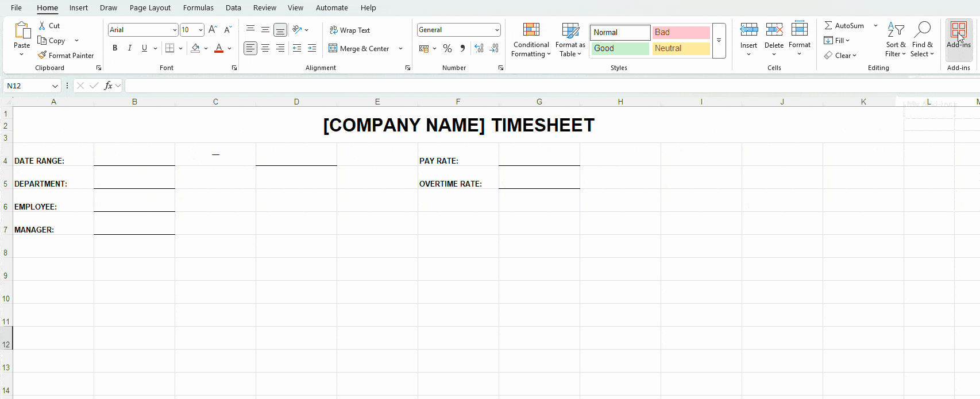Click the Cut scissors icon
This screenshot has width=980, height=399.
[42, 26]
